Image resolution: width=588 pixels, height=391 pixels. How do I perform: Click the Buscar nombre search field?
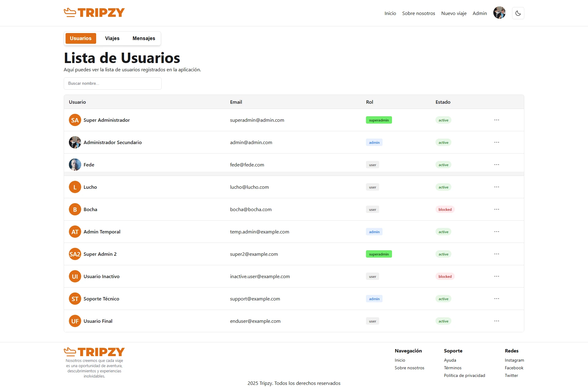112,83
